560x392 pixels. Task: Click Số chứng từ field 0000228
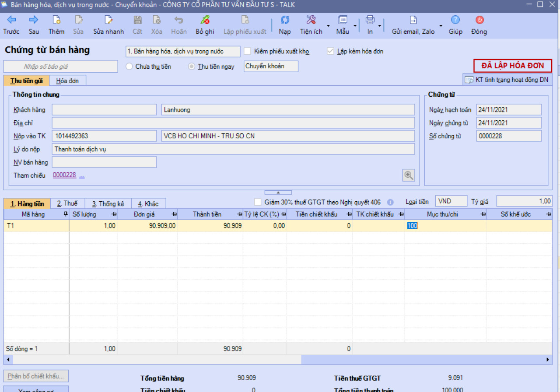pos(509,136)
